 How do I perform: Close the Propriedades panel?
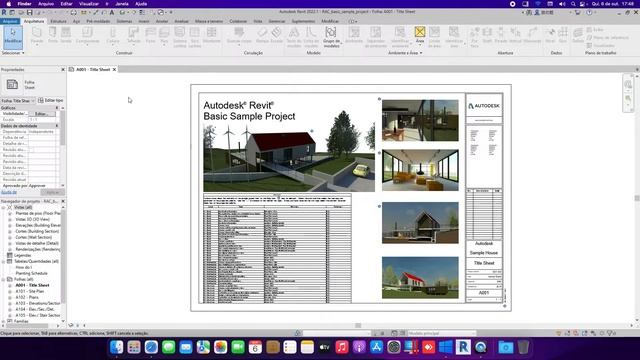(63, 70)
